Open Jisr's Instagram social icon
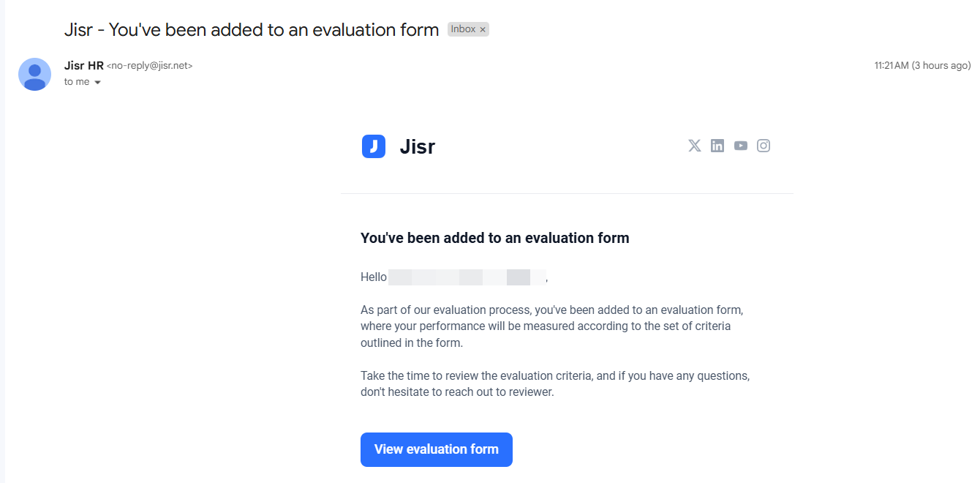 764,146
